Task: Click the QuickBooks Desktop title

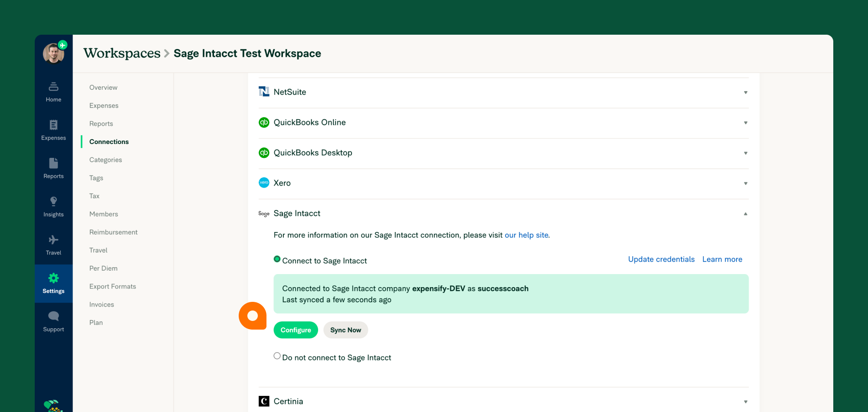Action: point(313,153)
